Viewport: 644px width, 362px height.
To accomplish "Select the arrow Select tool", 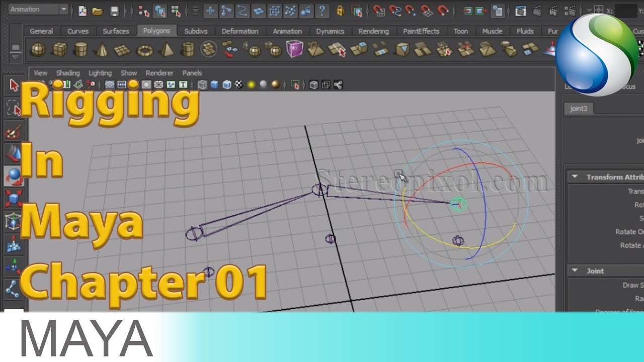I will pos(14,84).
